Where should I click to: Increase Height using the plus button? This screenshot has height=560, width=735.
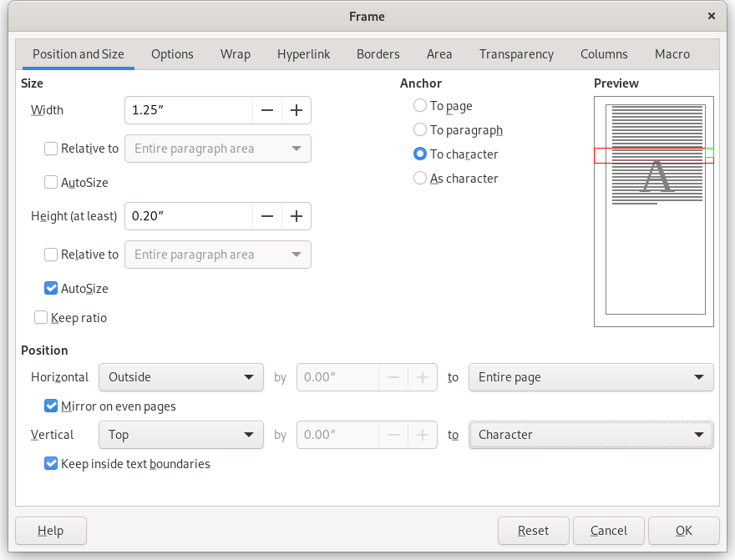(x=296, y=216)
